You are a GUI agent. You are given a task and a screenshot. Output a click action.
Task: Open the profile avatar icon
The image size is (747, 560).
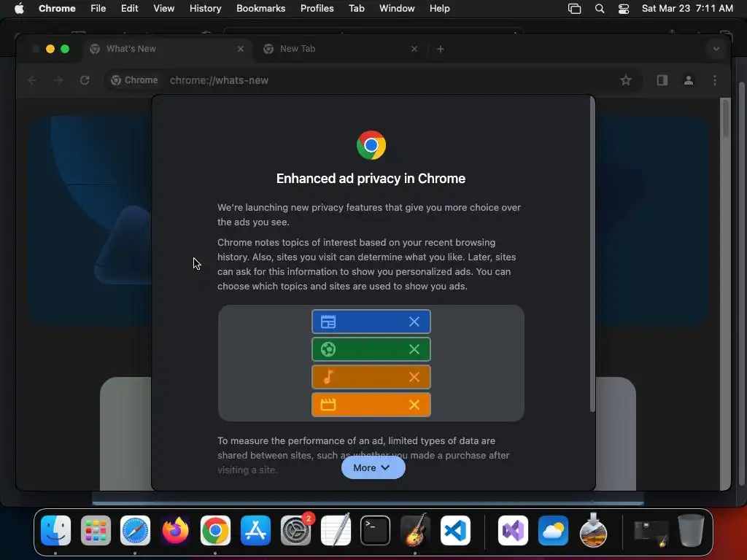689,80
